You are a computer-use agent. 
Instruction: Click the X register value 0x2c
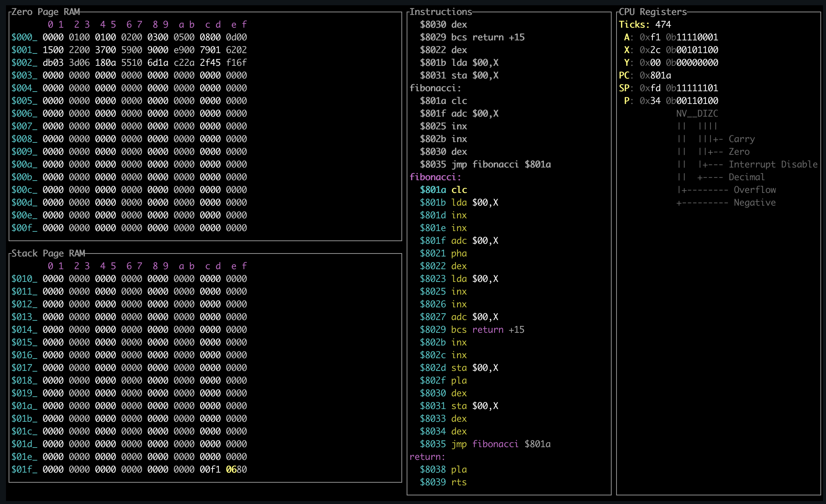pos(650,50)
